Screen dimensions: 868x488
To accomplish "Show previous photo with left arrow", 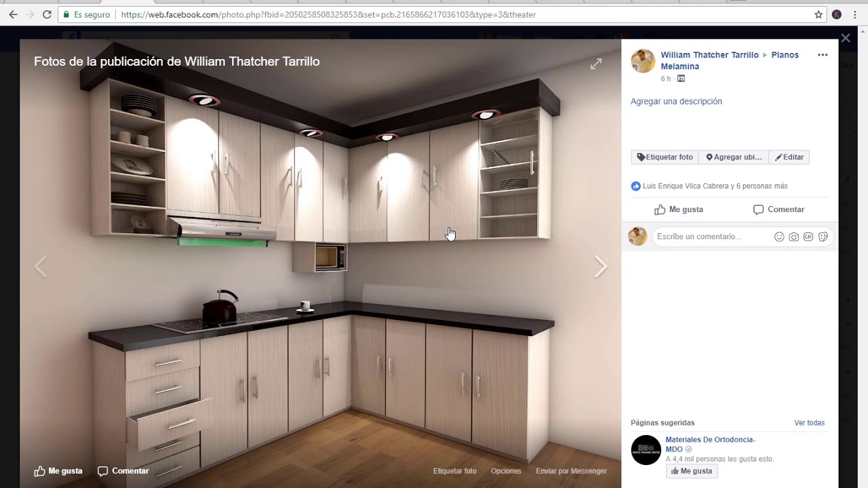I will 41,267.
